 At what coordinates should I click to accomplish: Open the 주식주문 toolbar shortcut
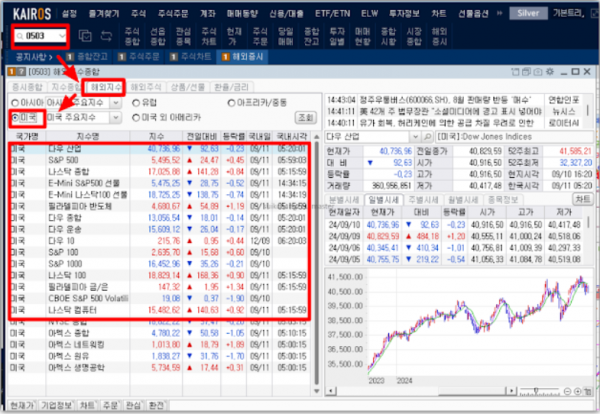tap(260, 36)
